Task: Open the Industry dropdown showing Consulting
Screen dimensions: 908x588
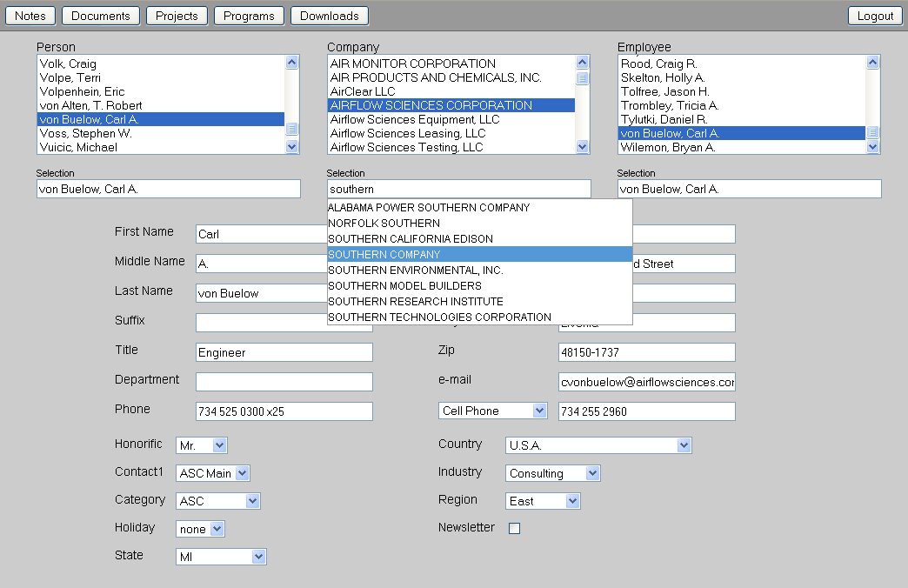Action: (552, 473)
